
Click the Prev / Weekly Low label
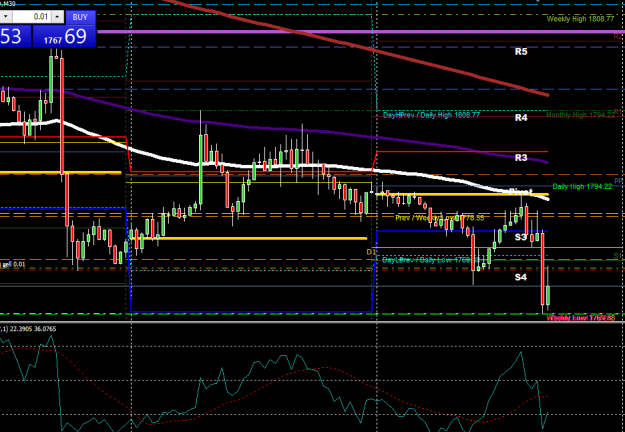(x=440, y=218)
